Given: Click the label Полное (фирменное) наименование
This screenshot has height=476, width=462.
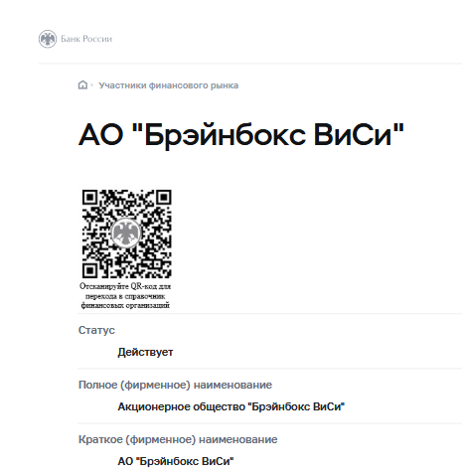Looking at the screenshot, I should tap(175, 385).
